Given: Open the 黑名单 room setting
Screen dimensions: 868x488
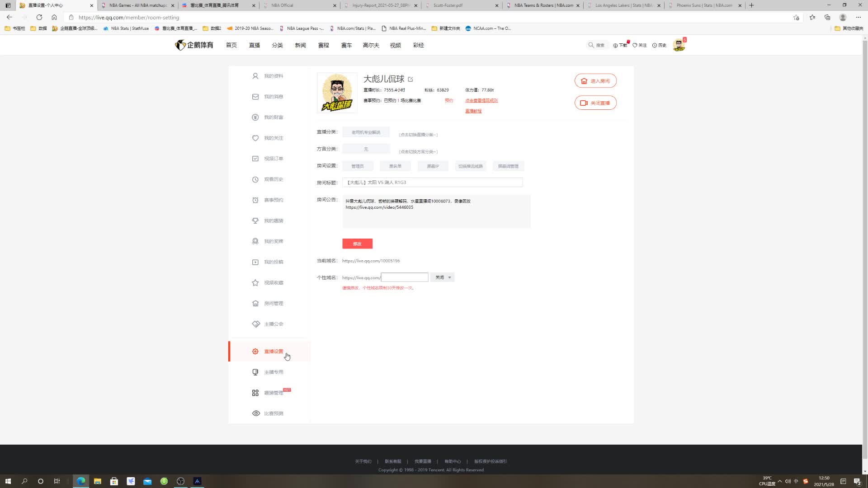Looking at the screenshot, I should tap(395, 166).
